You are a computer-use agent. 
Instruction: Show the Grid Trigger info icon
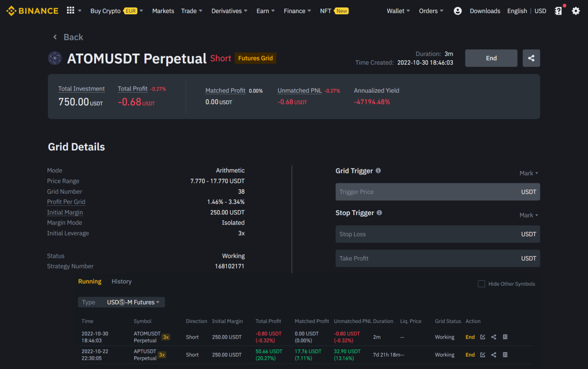point(378,171)
